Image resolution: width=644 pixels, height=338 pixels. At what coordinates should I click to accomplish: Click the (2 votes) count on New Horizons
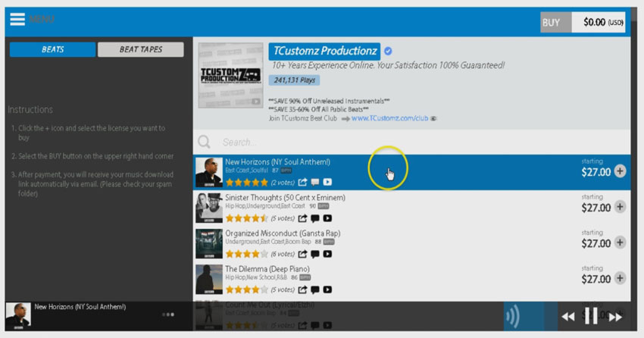283,183
